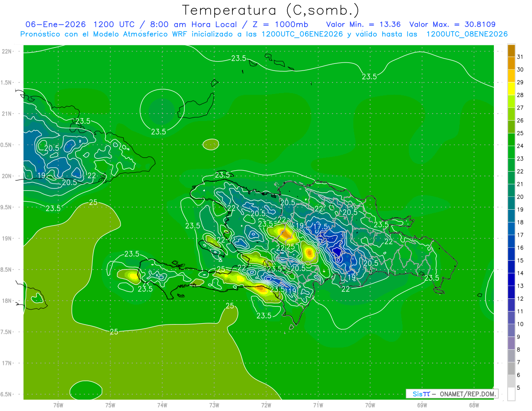This screenshot has height=411, width=532.
Task: Click the title 'Temperatura (C,somb.)'
Action: tap(271, 10)
